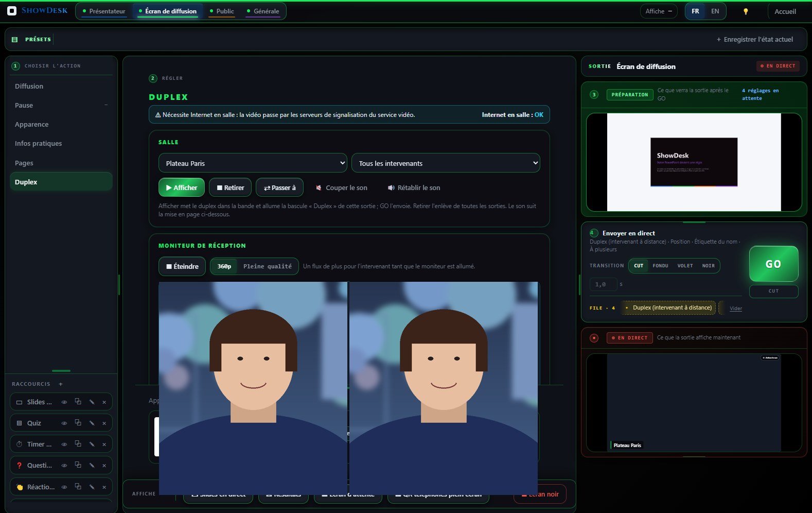Toggle visibility of the Slides shortcut
Image resolution: width=812 pixels, height=513 pixels.
pyautogui.click(x=64, y=402)
